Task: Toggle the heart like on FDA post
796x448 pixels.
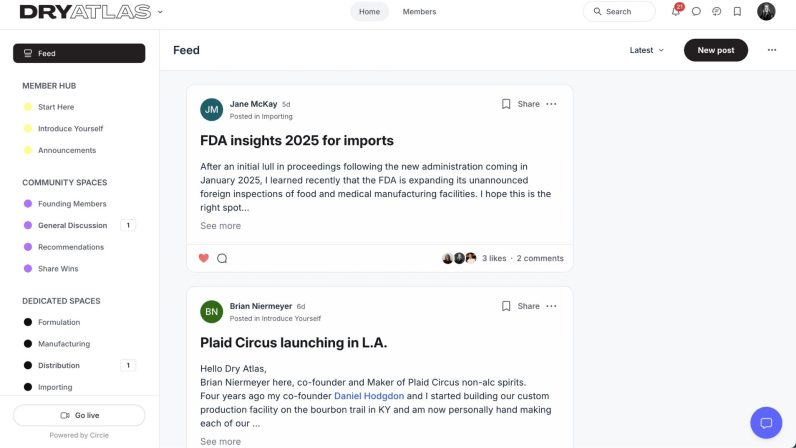Action: [204, 258]
